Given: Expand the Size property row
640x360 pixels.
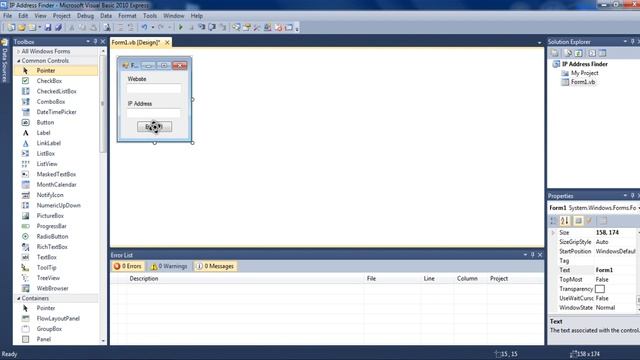Looking at the screenshot, I should click(x=553, y=233).
